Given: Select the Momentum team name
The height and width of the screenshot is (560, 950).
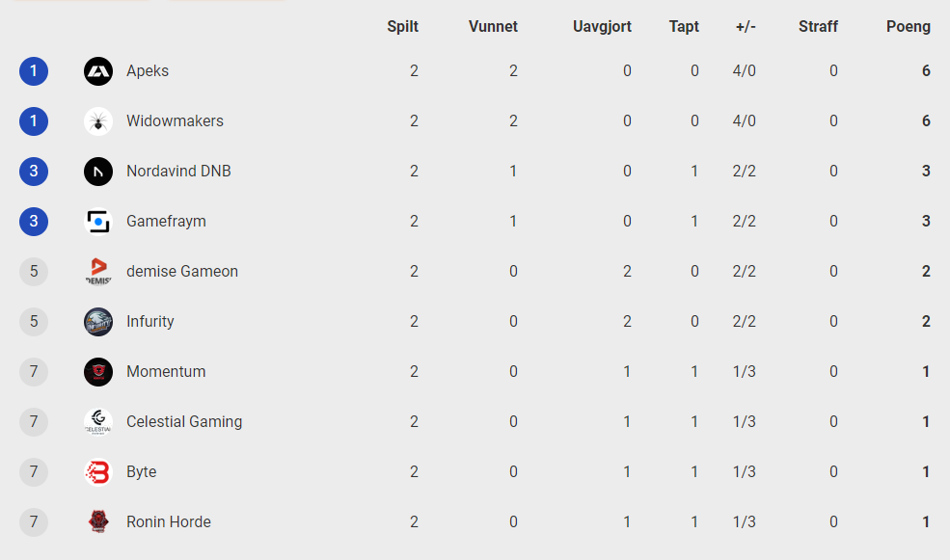Looking at the screenshot, I should [166, 372].
